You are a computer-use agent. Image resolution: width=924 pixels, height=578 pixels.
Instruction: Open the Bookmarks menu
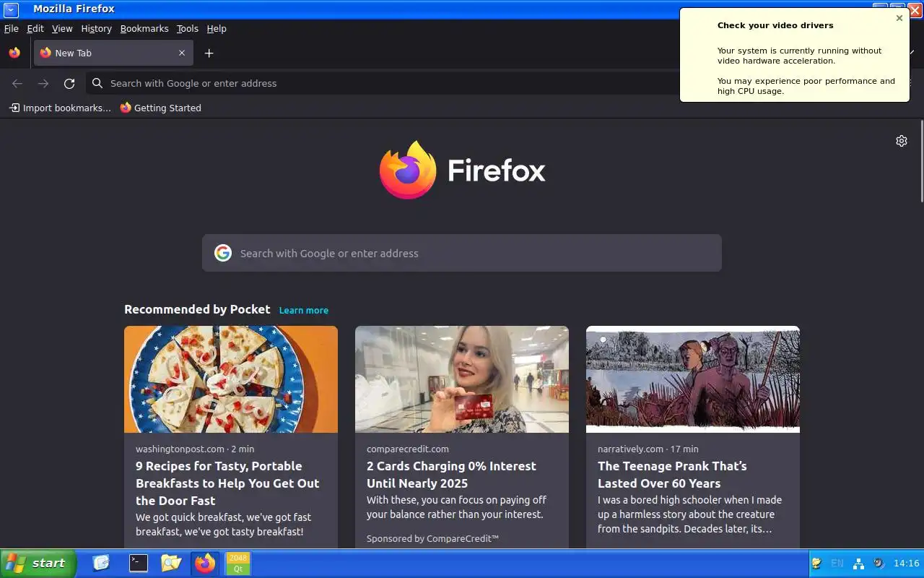(144, 28)
